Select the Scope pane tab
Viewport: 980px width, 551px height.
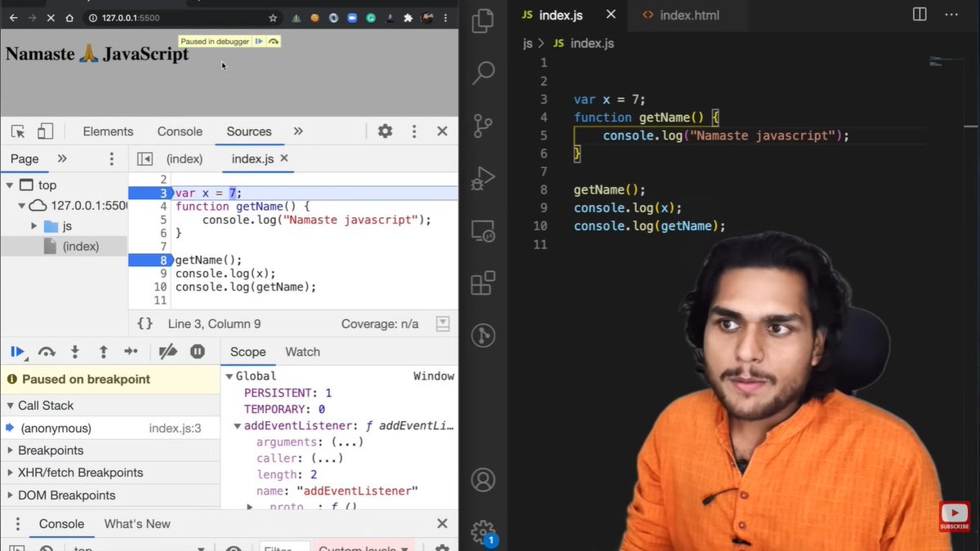point(247,352)
